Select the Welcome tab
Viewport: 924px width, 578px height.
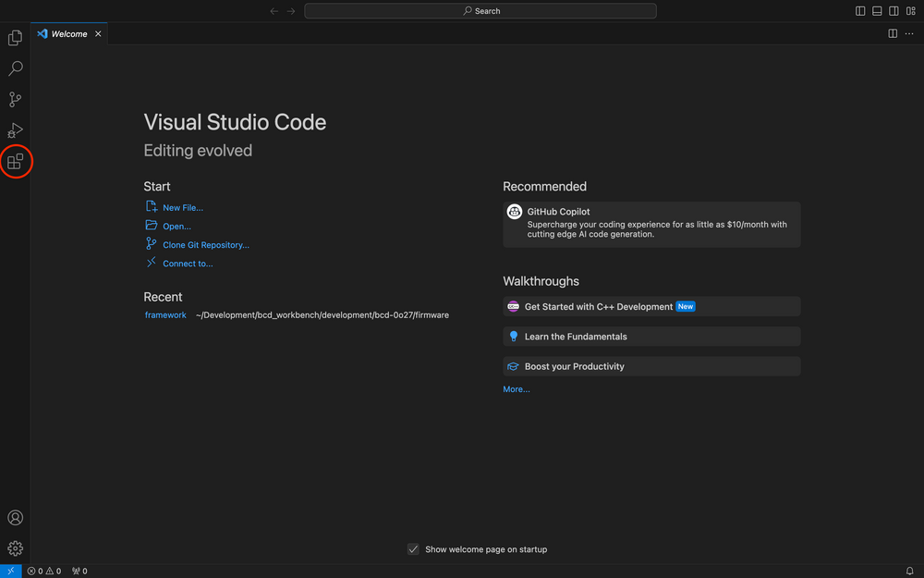pyautogui.click(x=68, y=34)
